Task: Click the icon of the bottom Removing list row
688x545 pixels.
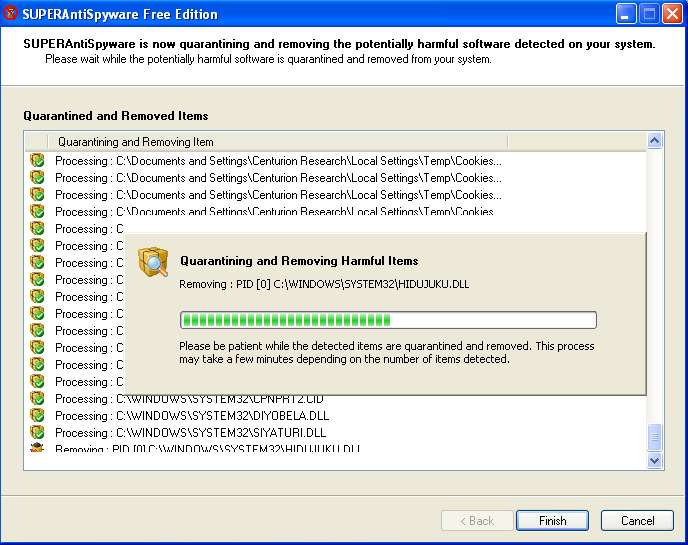Action: point(37,448)
